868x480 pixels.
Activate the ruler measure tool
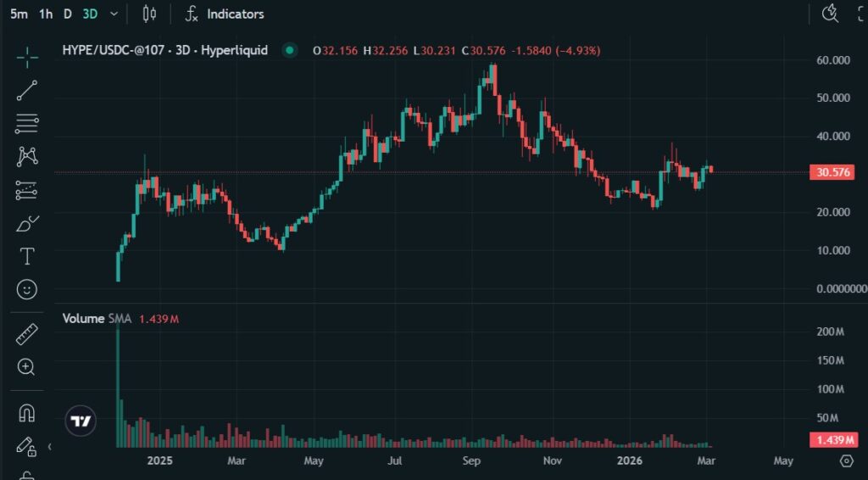(x=27, y=334)
